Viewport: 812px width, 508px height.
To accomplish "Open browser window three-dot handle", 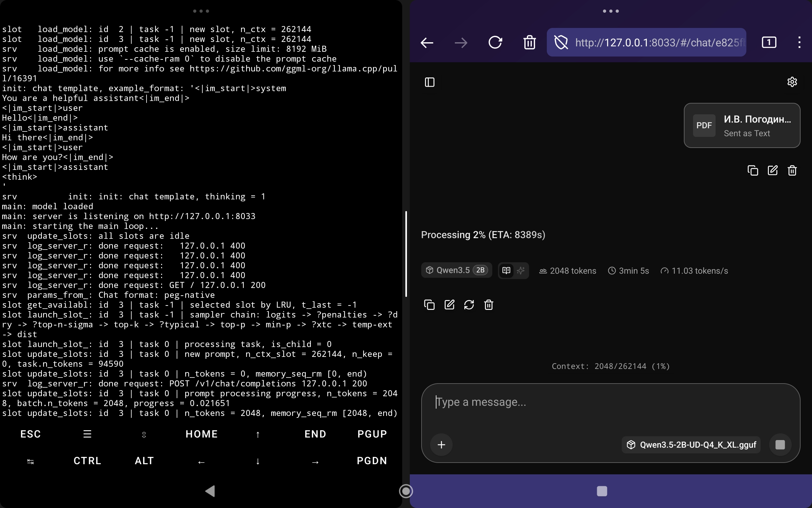I will (x=611, y=11).
